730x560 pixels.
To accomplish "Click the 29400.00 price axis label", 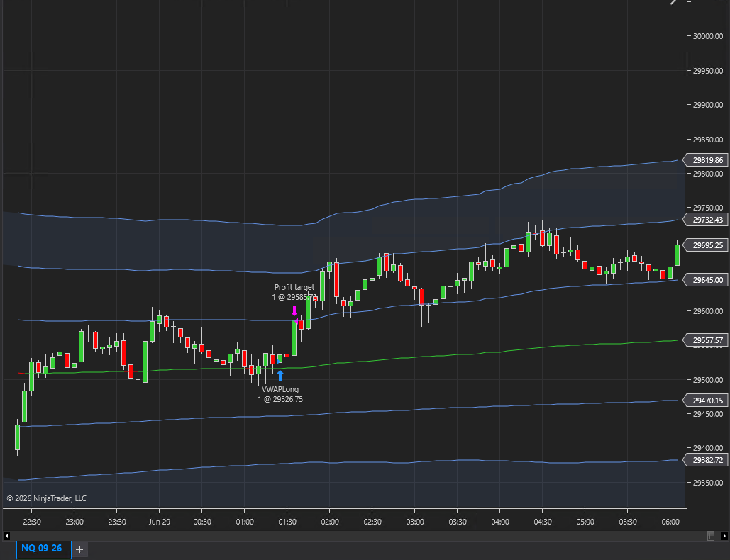I will click(708, 448).
